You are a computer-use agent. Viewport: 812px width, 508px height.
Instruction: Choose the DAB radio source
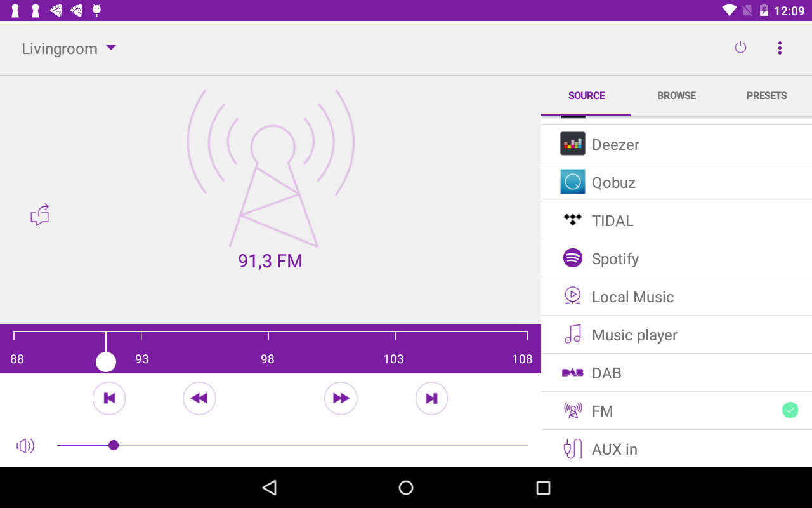click(x=676, y=373)
